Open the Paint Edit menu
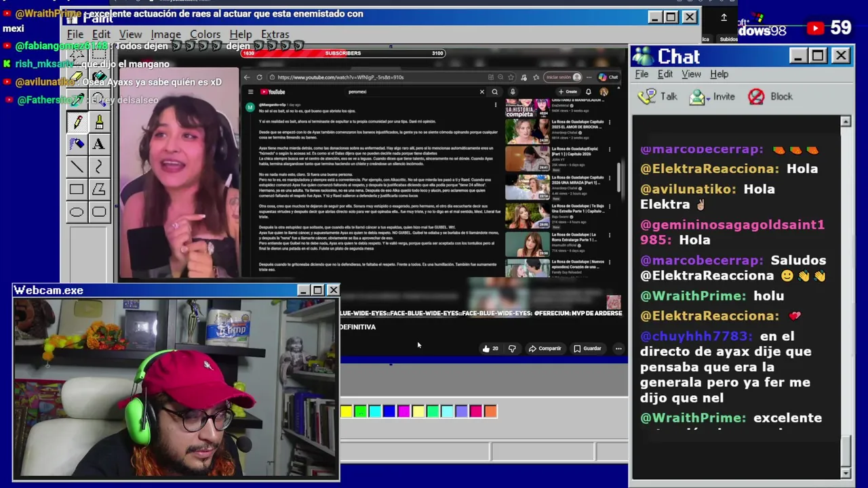Screen dimensions: 868x488 point(101,35)
